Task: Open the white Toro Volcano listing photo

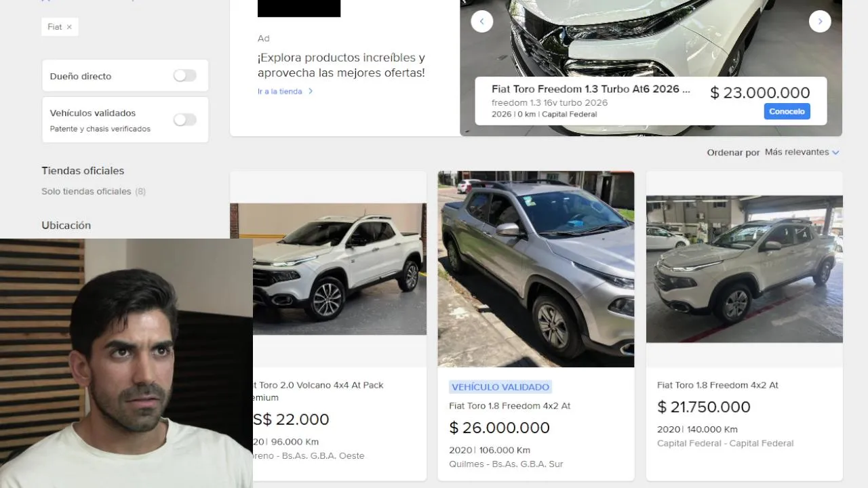Action: pos(340,268)
